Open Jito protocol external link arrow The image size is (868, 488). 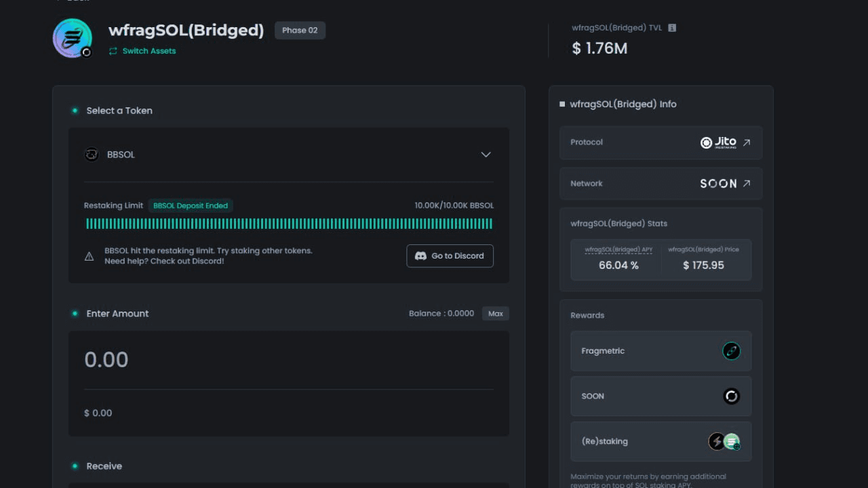tap(747, 143)
